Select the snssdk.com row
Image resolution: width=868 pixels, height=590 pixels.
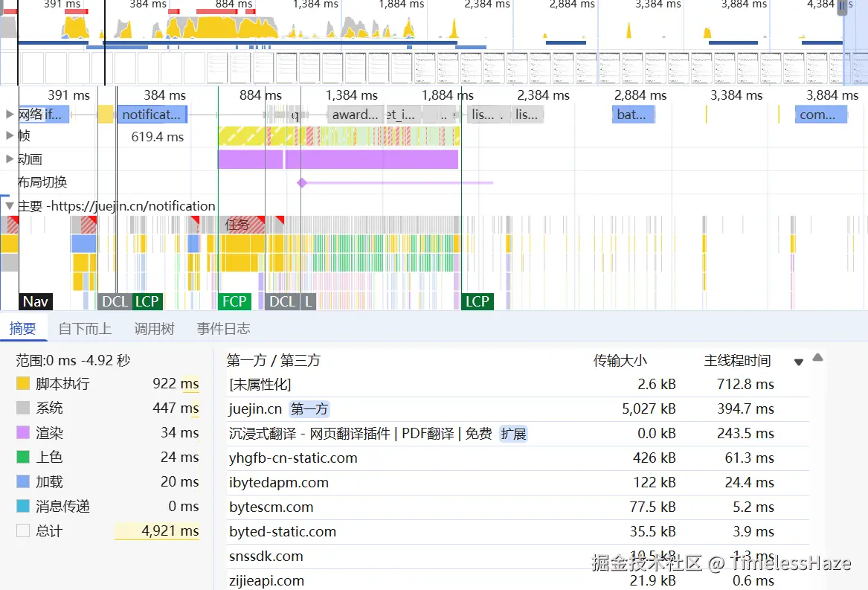[x=518, y=557]
